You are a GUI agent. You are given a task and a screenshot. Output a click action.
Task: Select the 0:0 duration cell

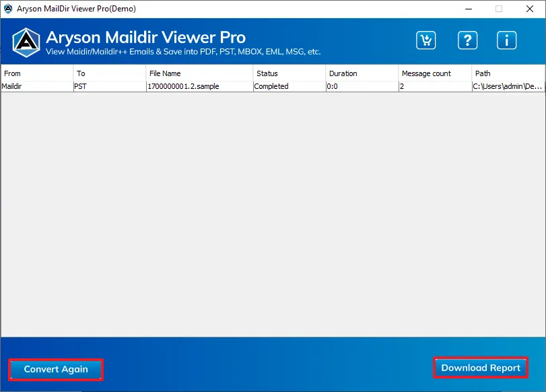click(362, 86)
